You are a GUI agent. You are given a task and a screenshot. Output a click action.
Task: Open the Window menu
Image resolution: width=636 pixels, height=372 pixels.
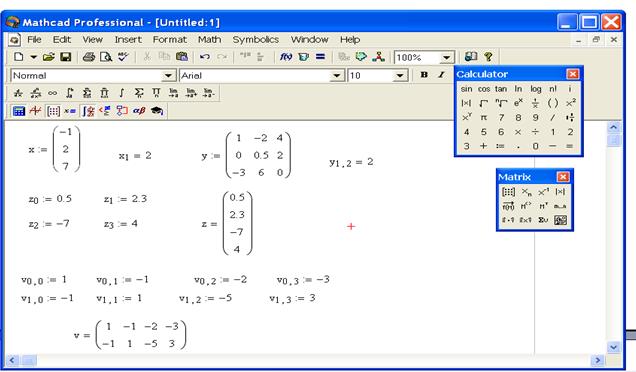(309, 40)
